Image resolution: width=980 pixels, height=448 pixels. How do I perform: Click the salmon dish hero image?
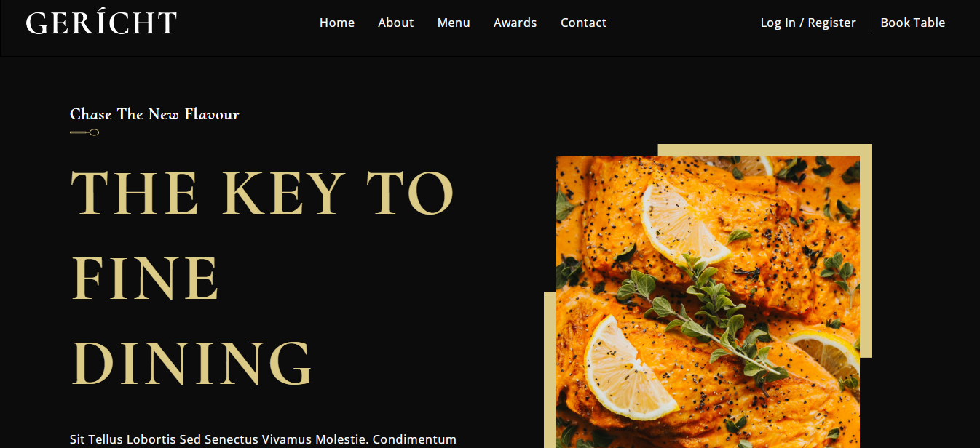[708, 302]
